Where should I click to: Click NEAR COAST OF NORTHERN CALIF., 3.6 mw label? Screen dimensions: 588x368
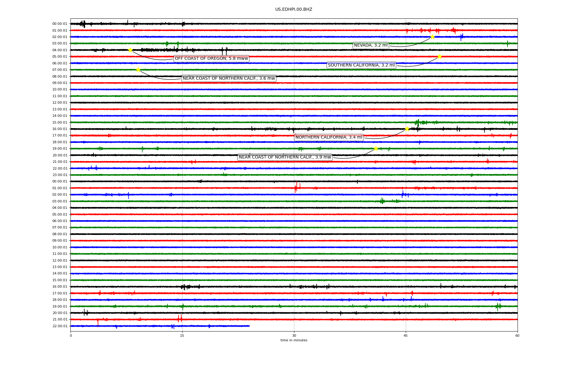[229, 79]
